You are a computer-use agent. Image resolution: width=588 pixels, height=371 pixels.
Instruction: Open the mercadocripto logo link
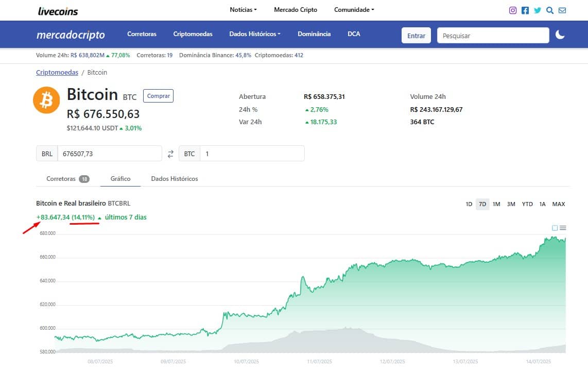pyautogui.click(x=71, y=35)
